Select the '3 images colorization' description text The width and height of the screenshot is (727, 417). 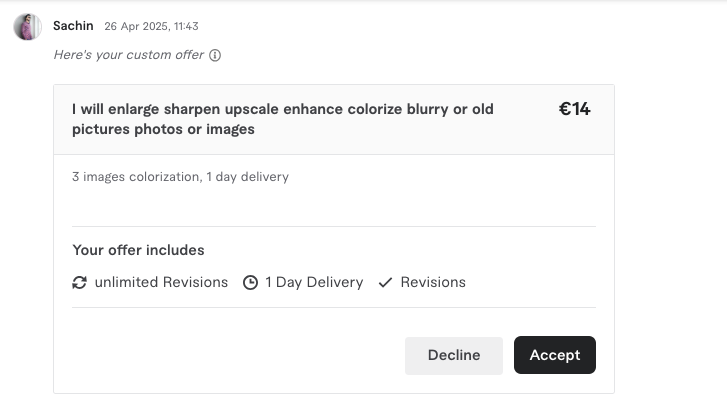point(180,177)
